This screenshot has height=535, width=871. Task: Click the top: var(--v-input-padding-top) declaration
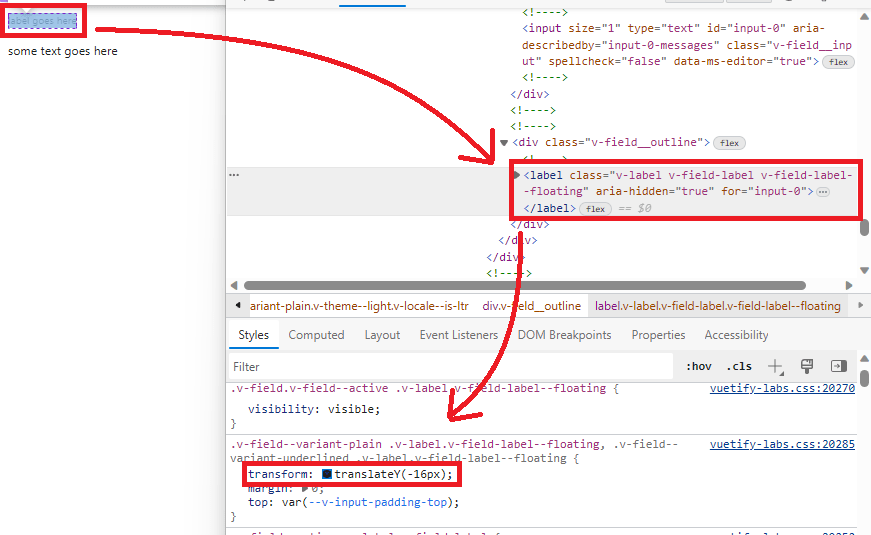(354, 502)
